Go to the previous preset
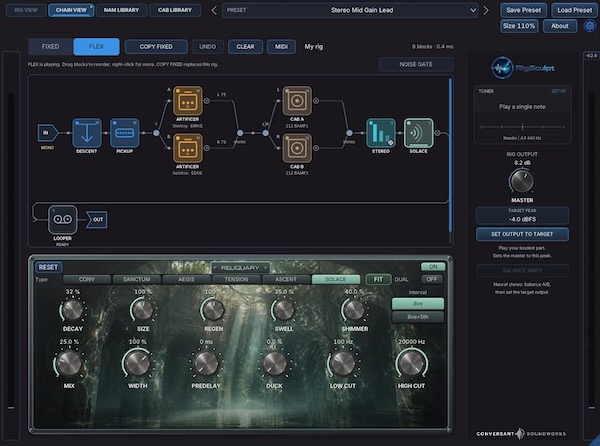The height and width of the screenshot is (446, 600). [214, 10]
